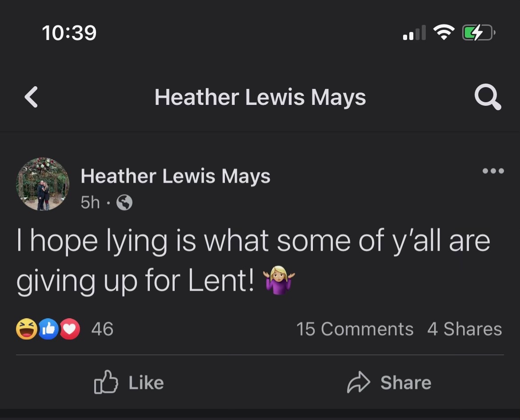
Task: Open search with magnifying glass icon
Action: coord(488,97)
